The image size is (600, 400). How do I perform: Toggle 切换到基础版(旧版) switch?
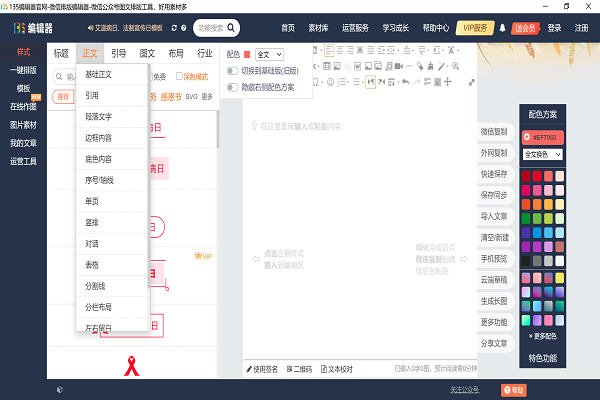[x=233, y=71]
